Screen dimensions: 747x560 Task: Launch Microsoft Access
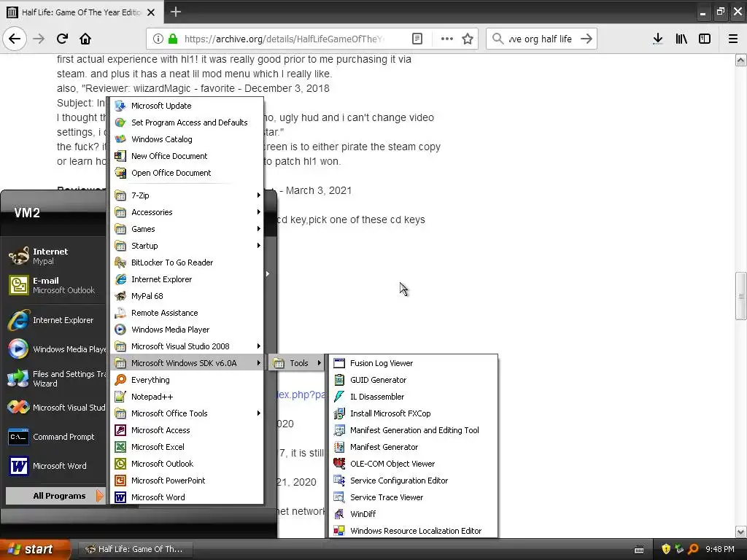click(x=187, y=430)
